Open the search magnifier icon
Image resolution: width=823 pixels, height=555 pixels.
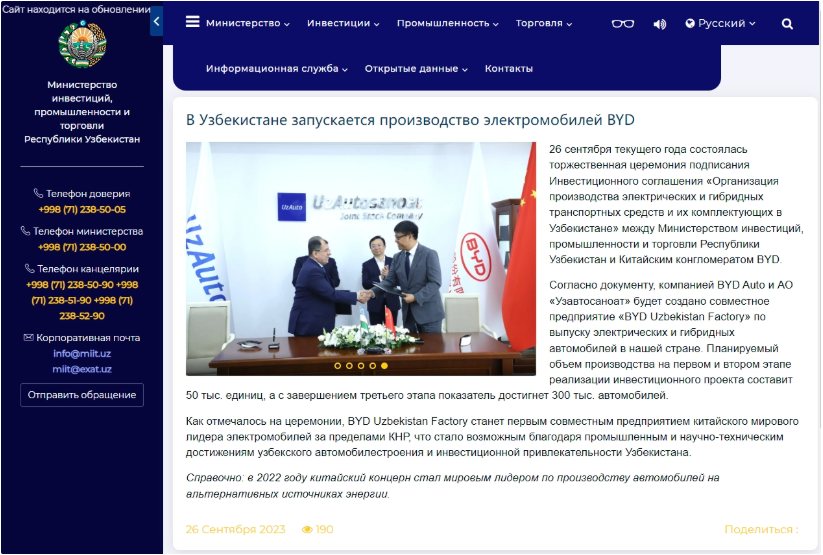click(787, 24)
